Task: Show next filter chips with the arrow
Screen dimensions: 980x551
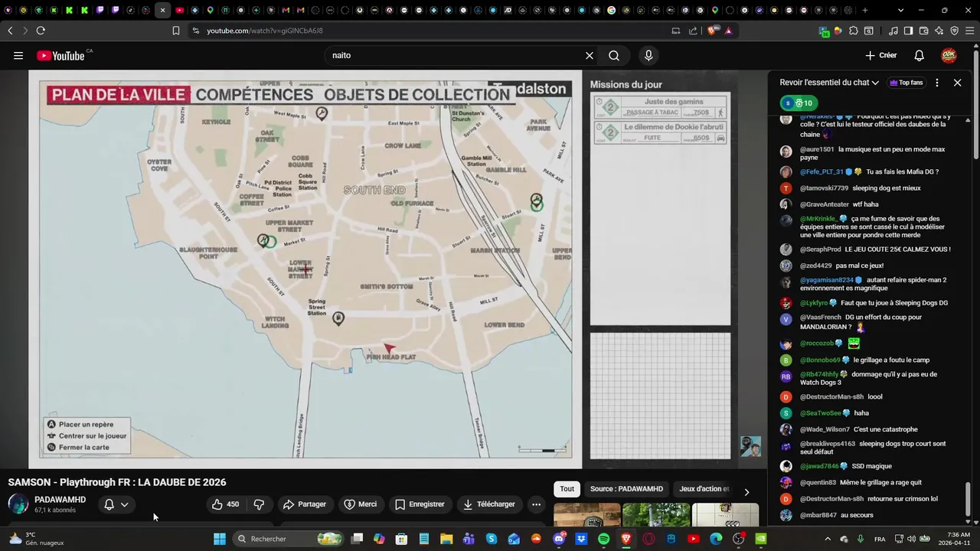Action: pos(746,492)
